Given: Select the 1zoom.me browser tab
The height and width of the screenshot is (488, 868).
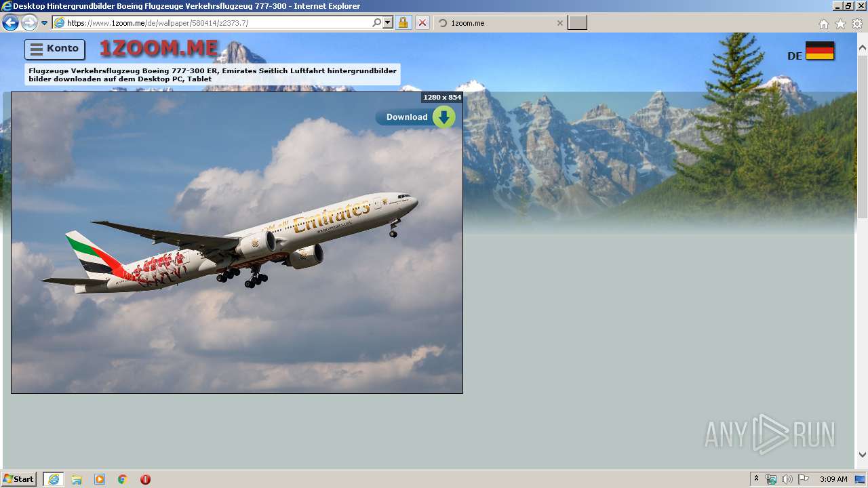Looking at the screenshot, I should point(500,23).
